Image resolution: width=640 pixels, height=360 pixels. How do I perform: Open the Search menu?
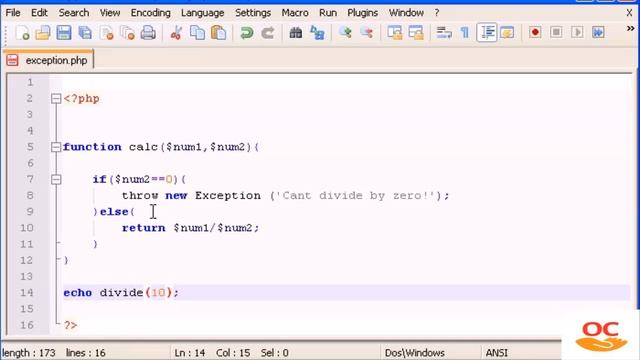pyautogui.click(x=73, y=13)
